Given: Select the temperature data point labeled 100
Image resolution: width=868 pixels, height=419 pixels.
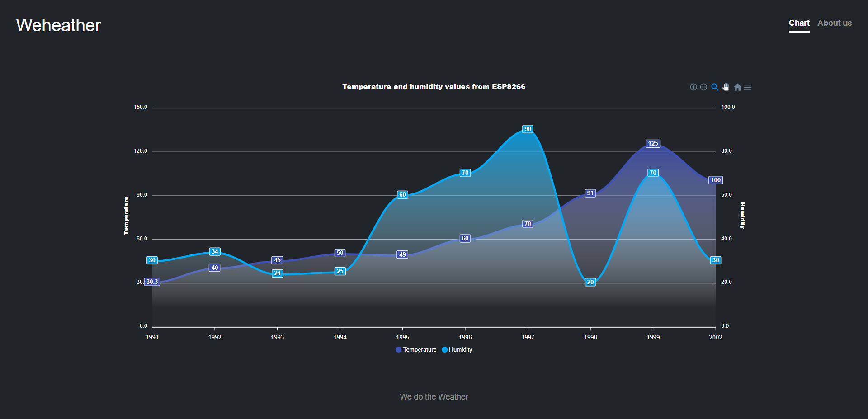Looking at the screenshot, I should 716,180.
